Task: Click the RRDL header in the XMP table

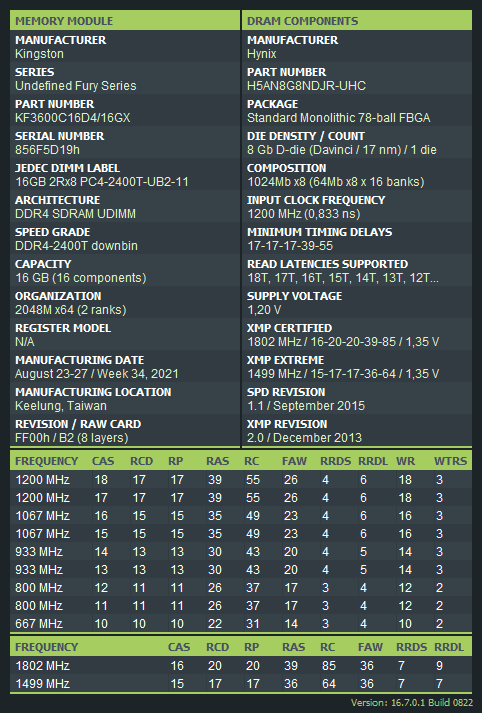Action: (449, 647)
